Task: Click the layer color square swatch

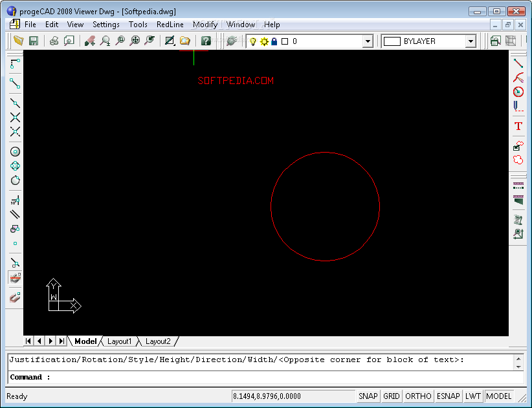Action: pos(285,41)
